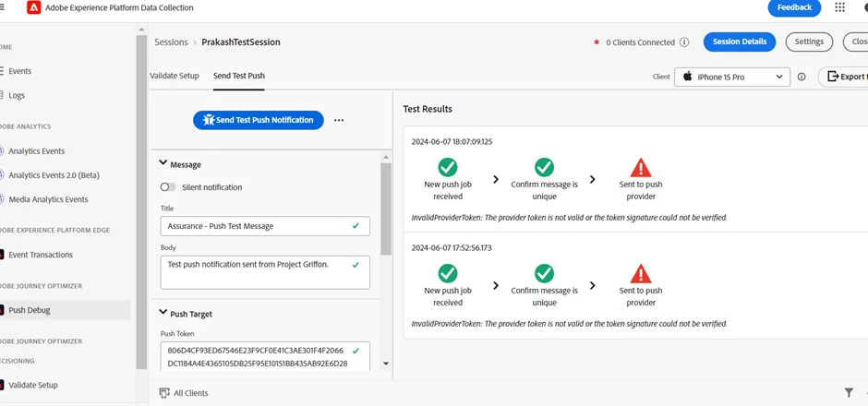Click the info icon next to client dropdown
The width and height of the screenshot is (868, 406).
[x=801, y=77]
